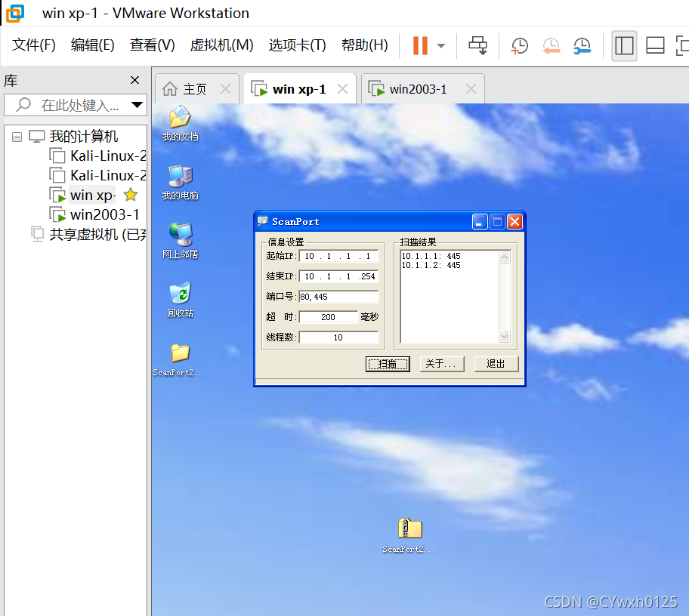The image size is (689, 616).
Task: Open the power options dropdown arrow beside pause
Action: point(441,45)
